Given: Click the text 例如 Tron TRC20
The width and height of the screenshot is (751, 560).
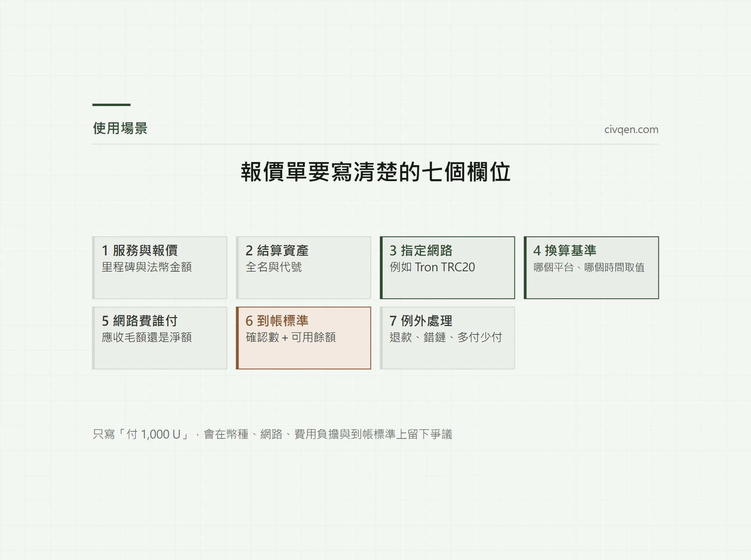Looking at the screenshot, I should click(x=432, y=267).
